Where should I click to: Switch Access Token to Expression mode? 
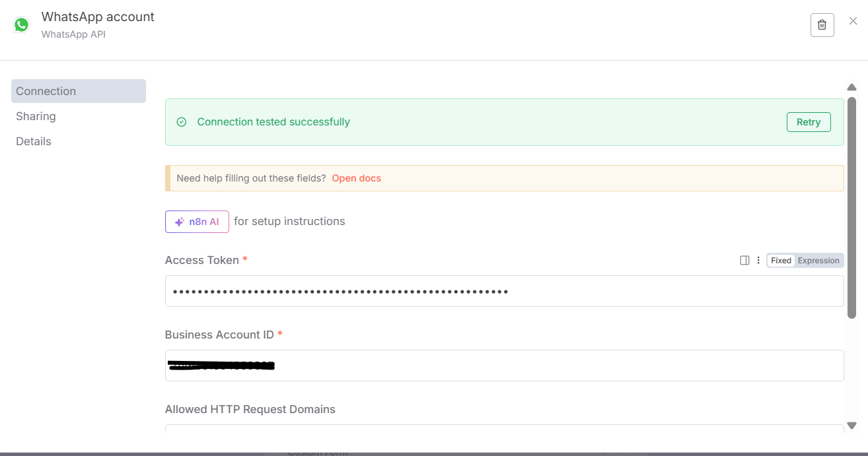tap(818, 261)
